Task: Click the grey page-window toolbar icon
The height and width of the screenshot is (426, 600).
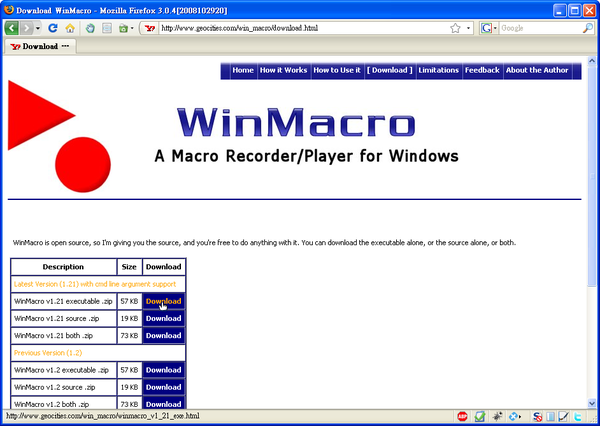Action: coord(107,28)
